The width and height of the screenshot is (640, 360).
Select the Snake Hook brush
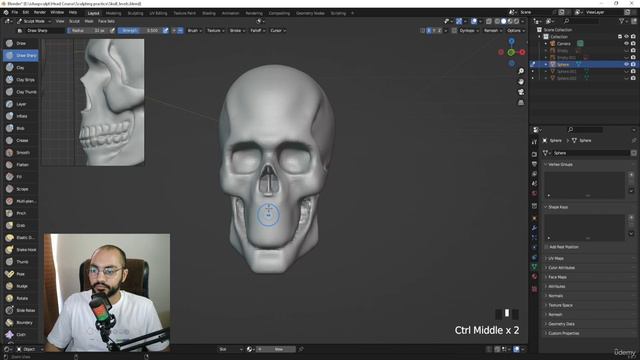(x=20, y=249)
